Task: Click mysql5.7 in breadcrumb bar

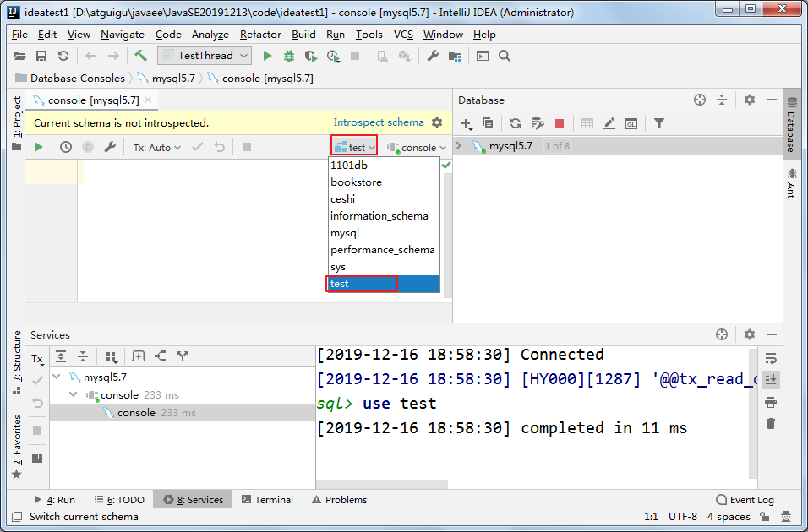Action: (x=167, y=79)
